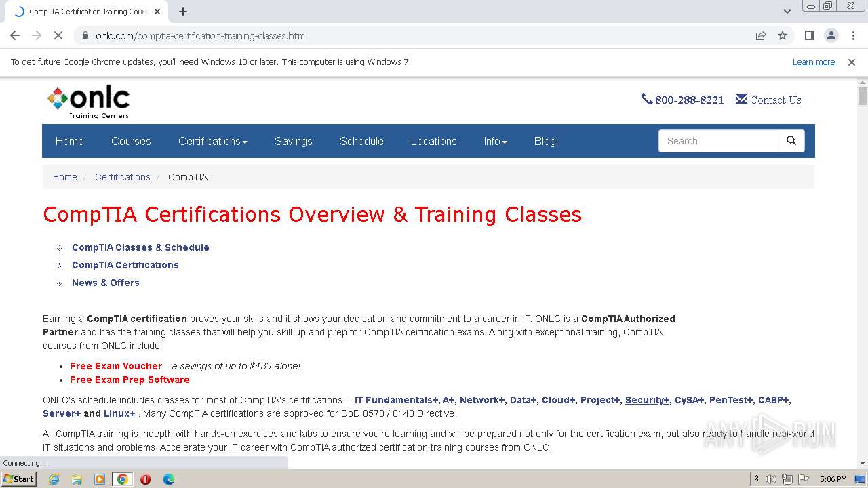This screenshot has width=868, height=488.
Task: Click the magnifier search button
Action: [791, 141]
